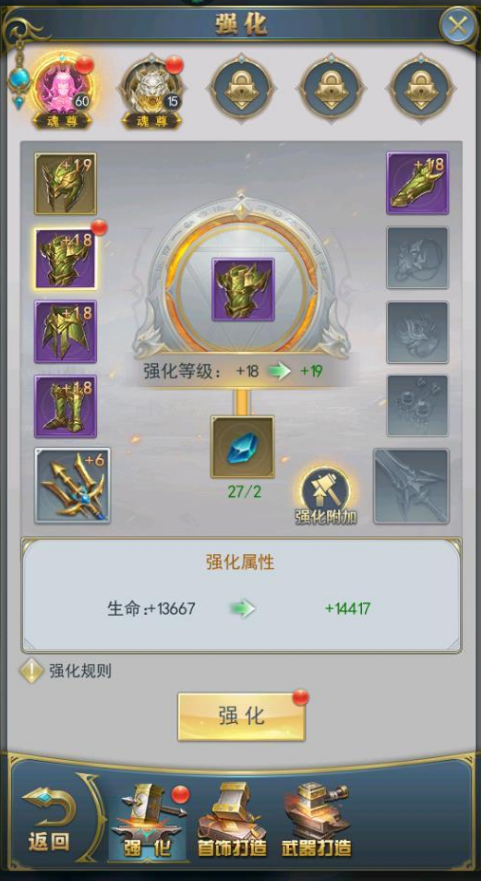Switch to the 首饰打造 tab
This screenshot has height=881, width=481.
(232, 820)
